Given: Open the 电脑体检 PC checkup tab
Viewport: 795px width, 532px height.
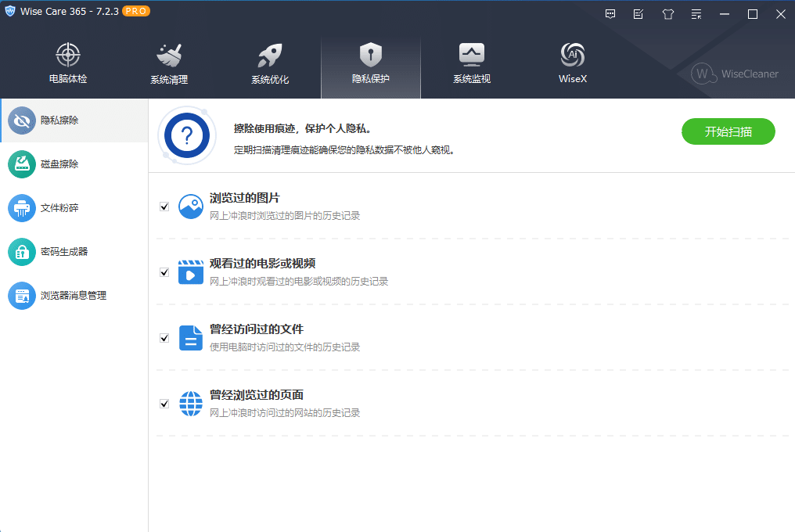Looking at the screenshot, I should [x=68, y=64].
